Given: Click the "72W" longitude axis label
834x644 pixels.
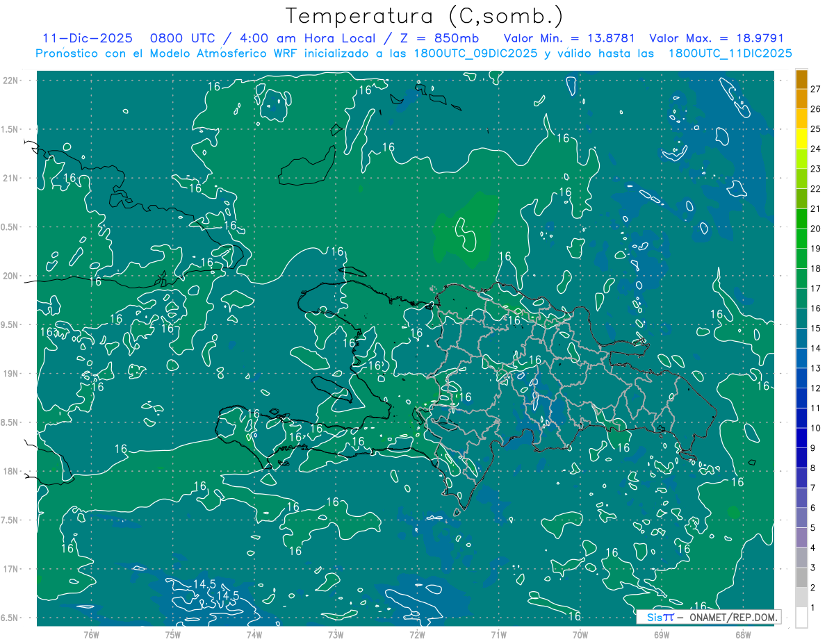Looking at the screenshot, I should (417, 634).
